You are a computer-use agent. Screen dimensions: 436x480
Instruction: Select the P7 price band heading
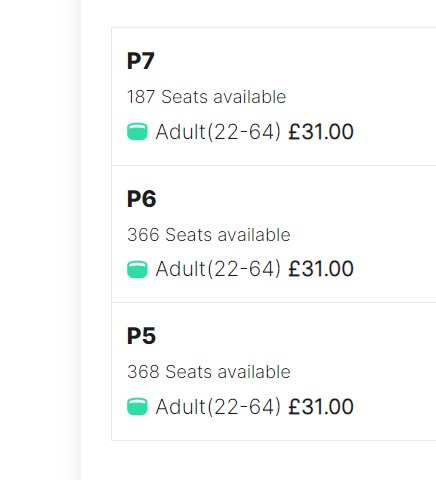pos(141,61)
